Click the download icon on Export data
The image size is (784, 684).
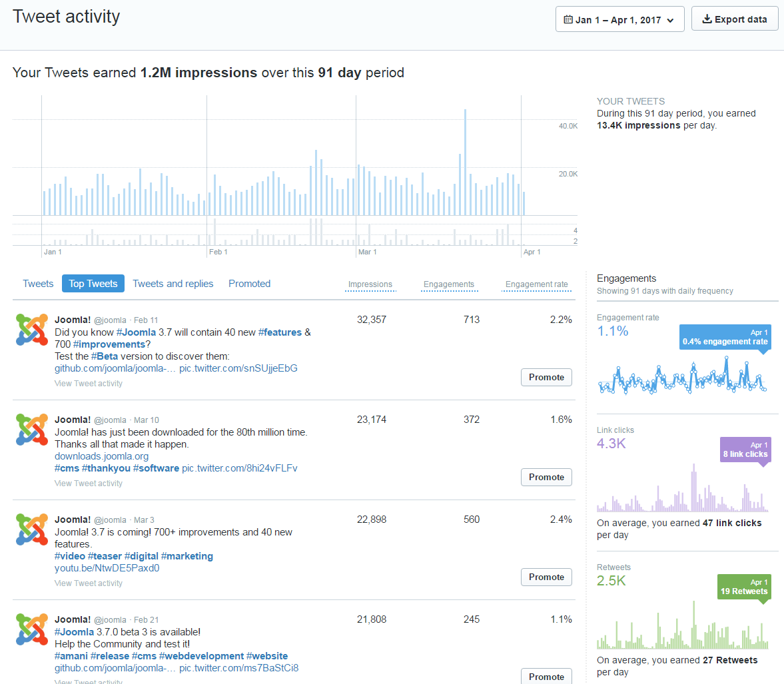coord(707,19)
